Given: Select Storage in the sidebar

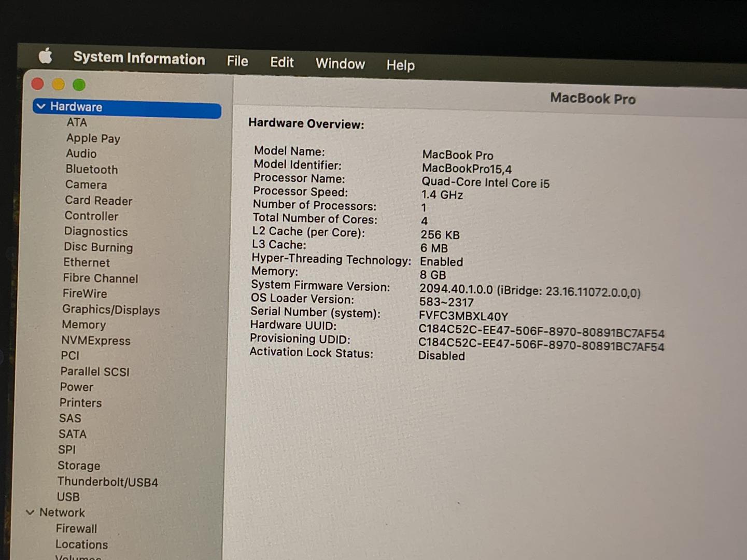Looking at the screenshot, I should 79,466.
